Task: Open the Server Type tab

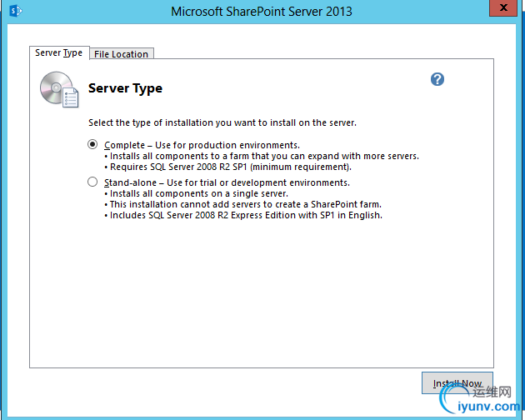Action: (59, 53)
